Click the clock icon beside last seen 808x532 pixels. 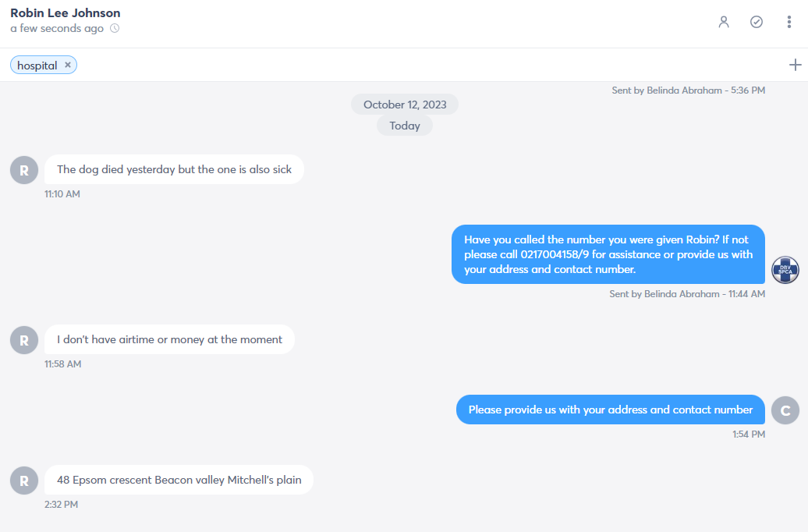click(115, 28)
